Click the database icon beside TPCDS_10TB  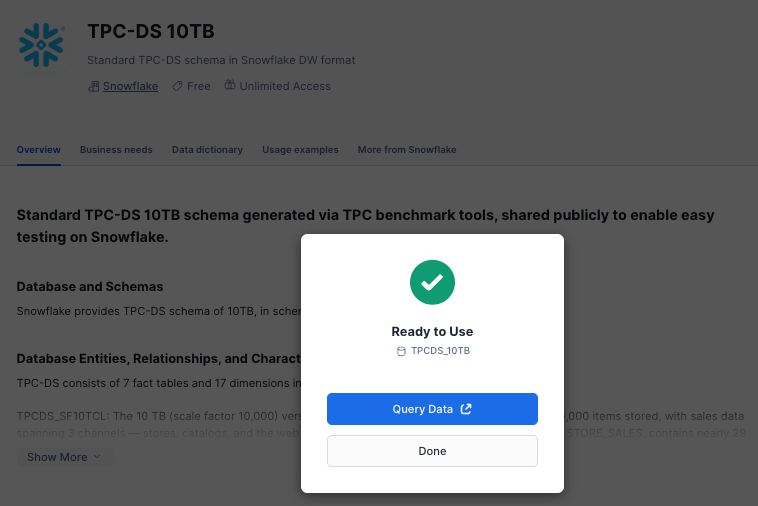(401, 351)
